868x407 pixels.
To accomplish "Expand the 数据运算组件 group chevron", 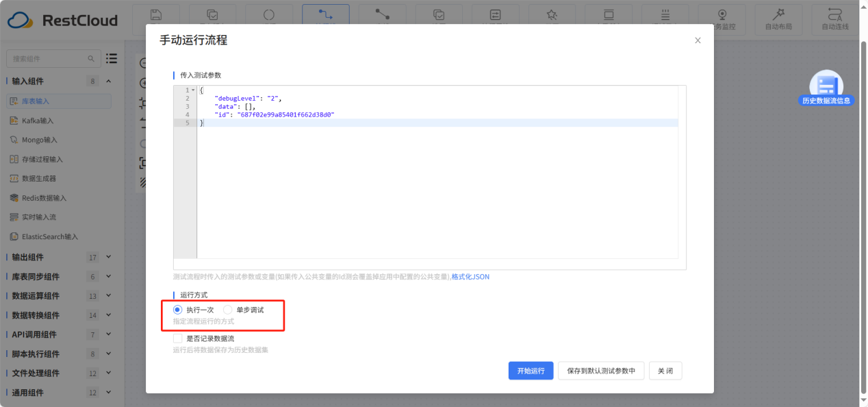I will (x=109, y=296).
